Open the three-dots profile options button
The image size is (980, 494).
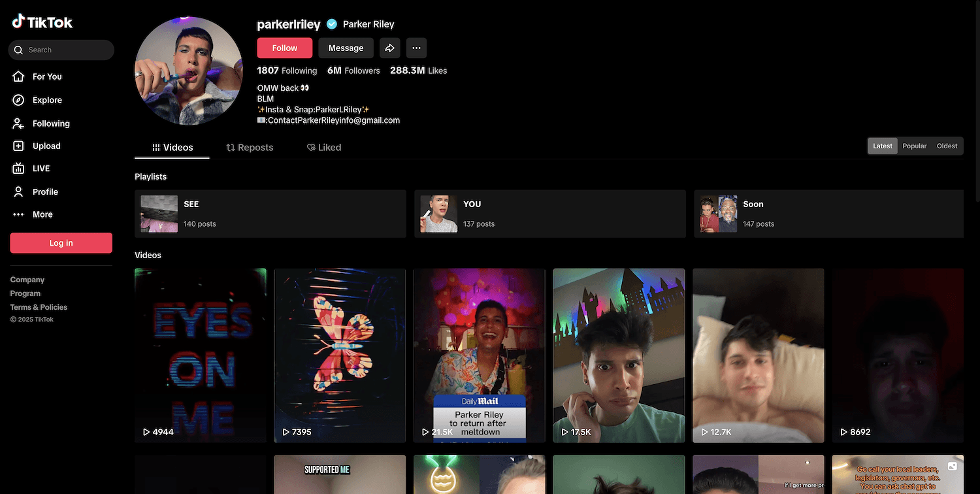click(416, 48)
